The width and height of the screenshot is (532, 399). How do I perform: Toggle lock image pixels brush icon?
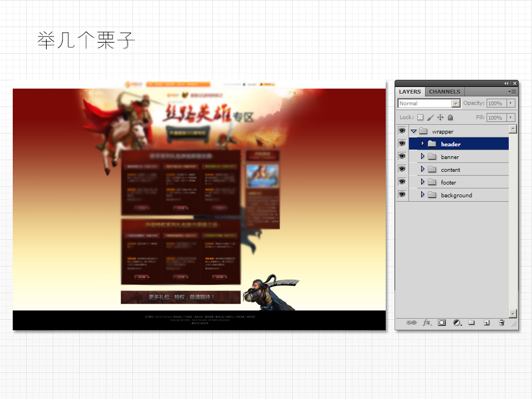430,117
